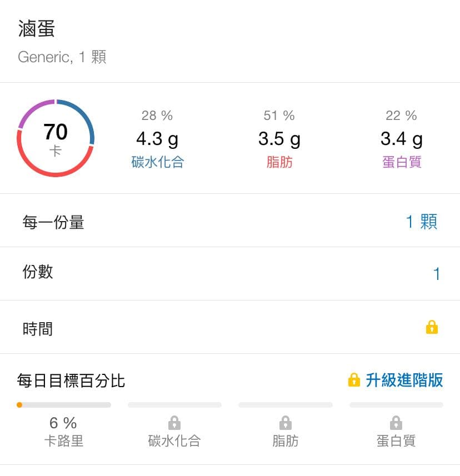Select the blue 碳水化合 macro label
Image resolution: width=460 pixels, height=476 pixels.
[157, 162]
